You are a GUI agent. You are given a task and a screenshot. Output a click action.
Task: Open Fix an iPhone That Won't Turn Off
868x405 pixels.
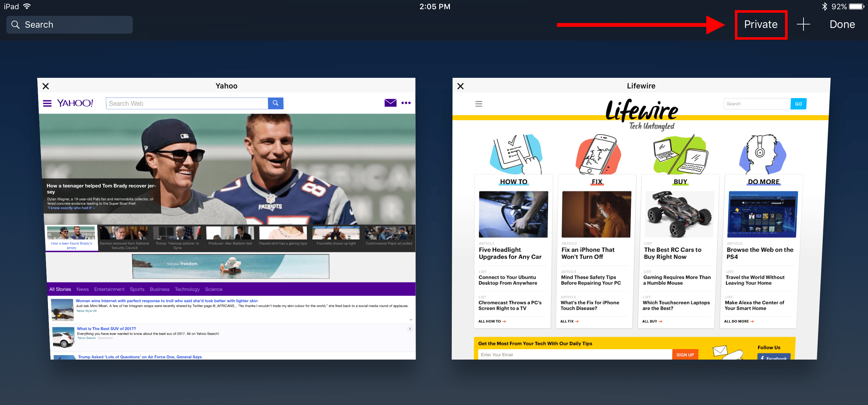pyautogui.click(x=588, y=253)
